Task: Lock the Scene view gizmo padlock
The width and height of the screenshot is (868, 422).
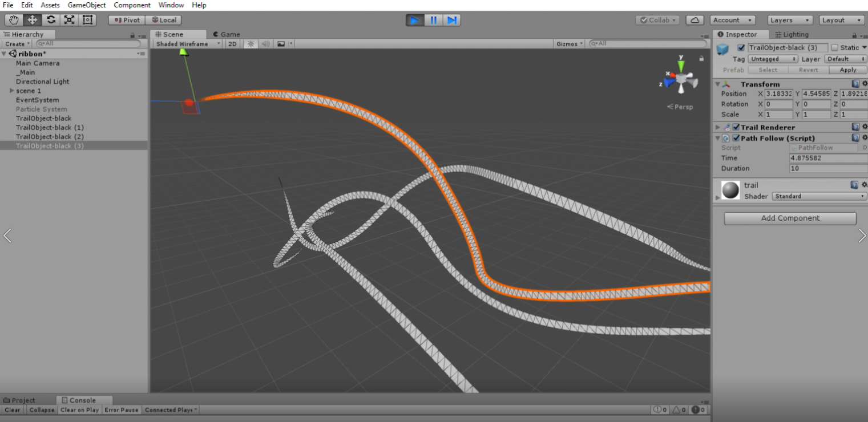Action: 701,58
